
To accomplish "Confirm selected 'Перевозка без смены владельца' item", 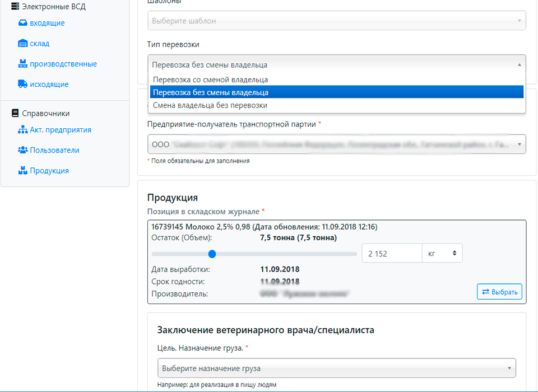I will (x=336, y=92).
